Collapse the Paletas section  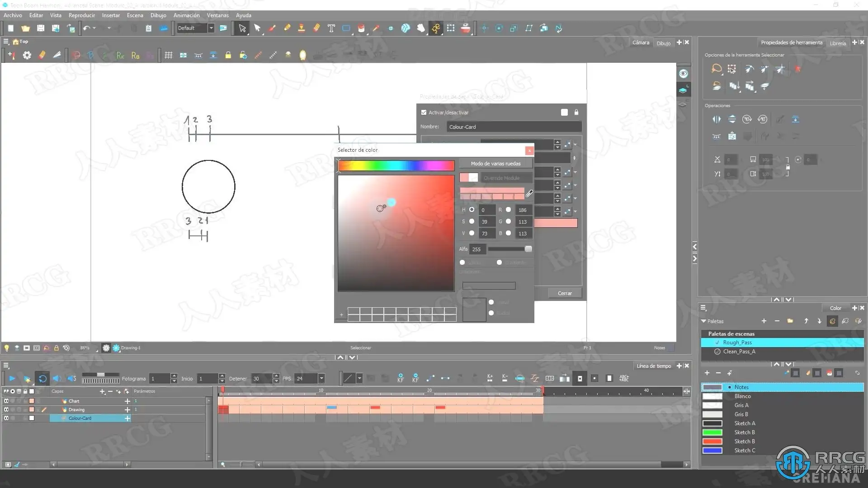tap(703, 321)
